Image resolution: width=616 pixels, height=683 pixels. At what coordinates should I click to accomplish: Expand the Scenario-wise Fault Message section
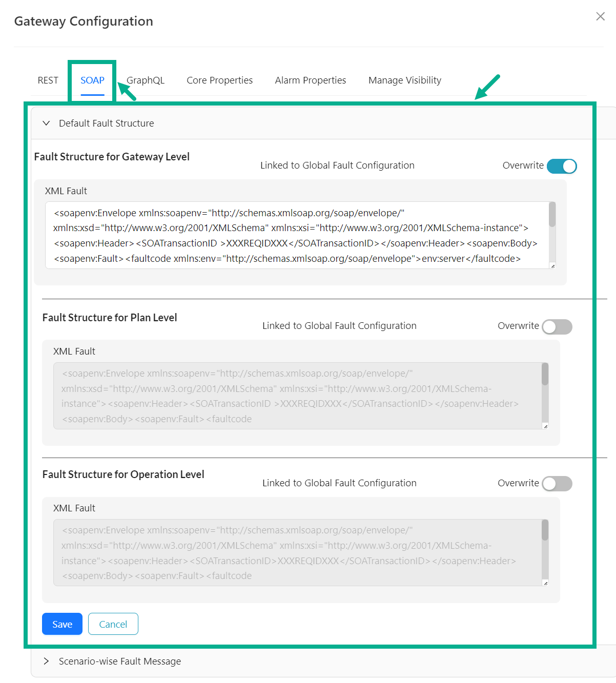47,661
